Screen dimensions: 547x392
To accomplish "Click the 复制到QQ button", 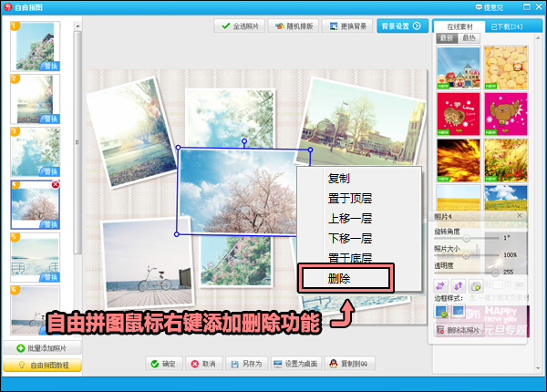I will (x=349, y=364).
